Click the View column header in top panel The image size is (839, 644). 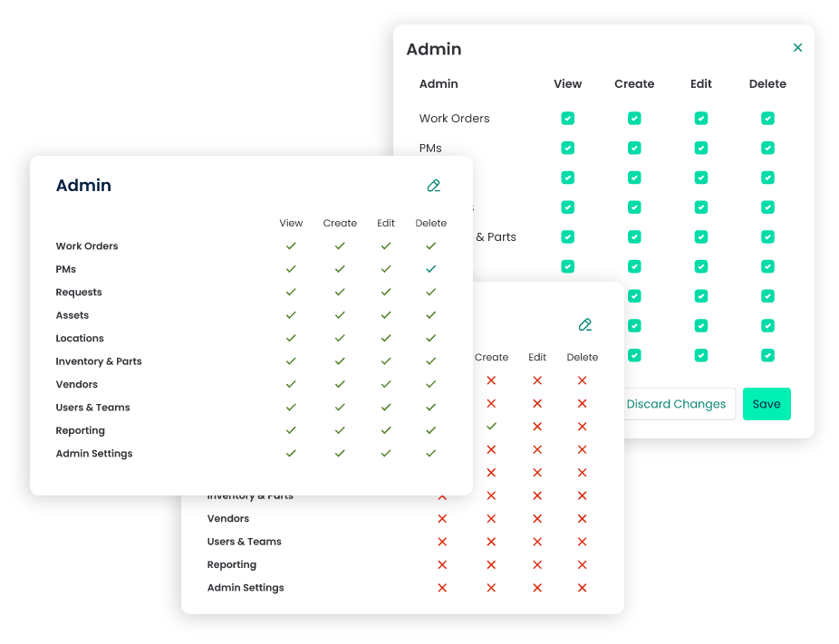[567, 83]
